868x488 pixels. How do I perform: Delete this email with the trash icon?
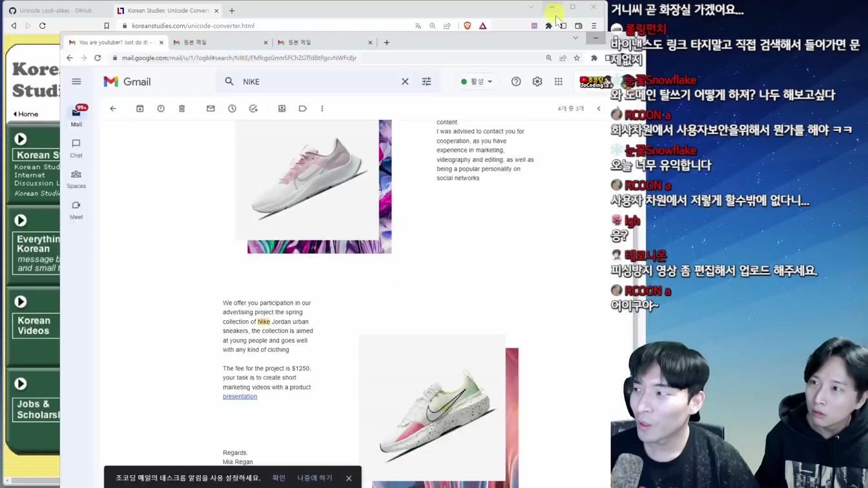pos(182,108)
